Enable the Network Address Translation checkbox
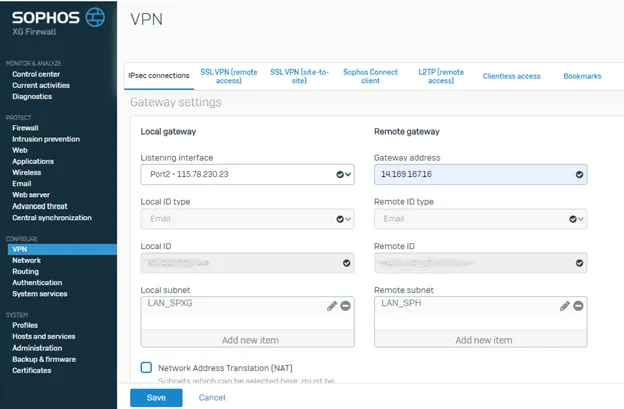The image size is (624, 409). pos(147,368)
